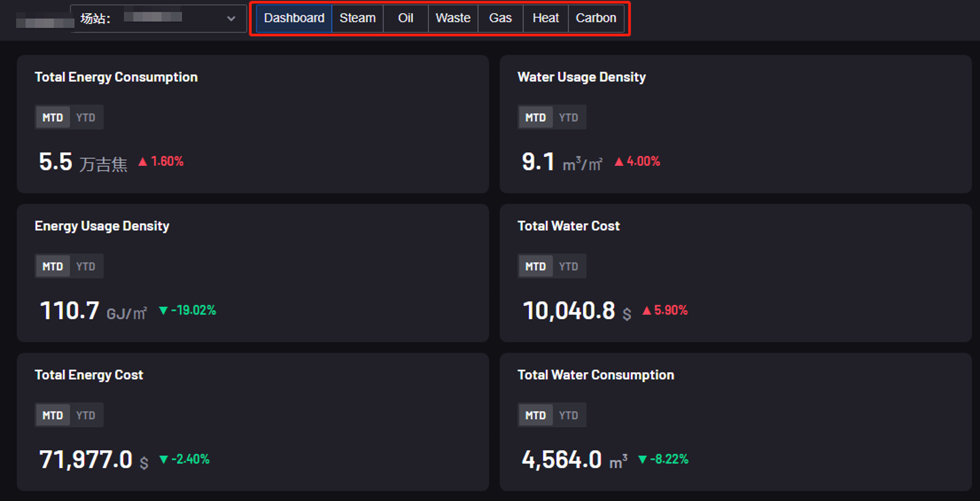The height and width of the screenshot is (501, 980).
Task: Select the Carbon tab
Action: [595, 18]
